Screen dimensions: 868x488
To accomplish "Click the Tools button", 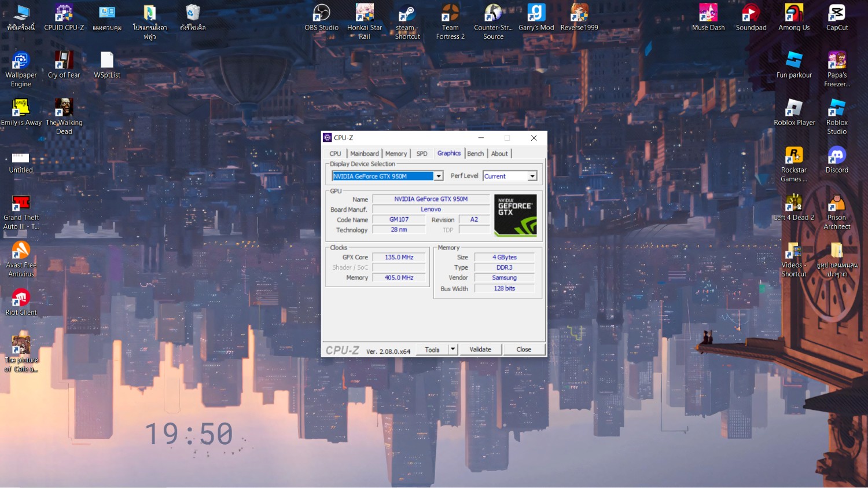I will [432, 349].
